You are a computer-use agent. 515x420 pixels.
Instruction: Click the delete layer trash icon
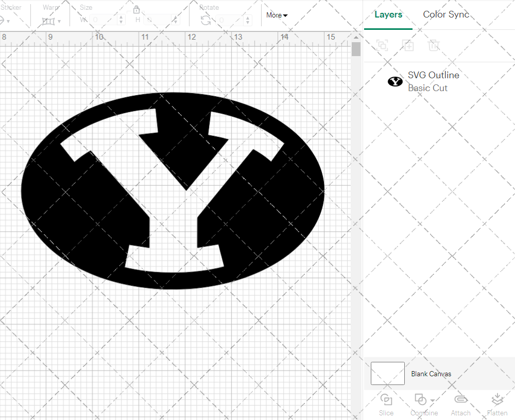[x=434, y=45]
